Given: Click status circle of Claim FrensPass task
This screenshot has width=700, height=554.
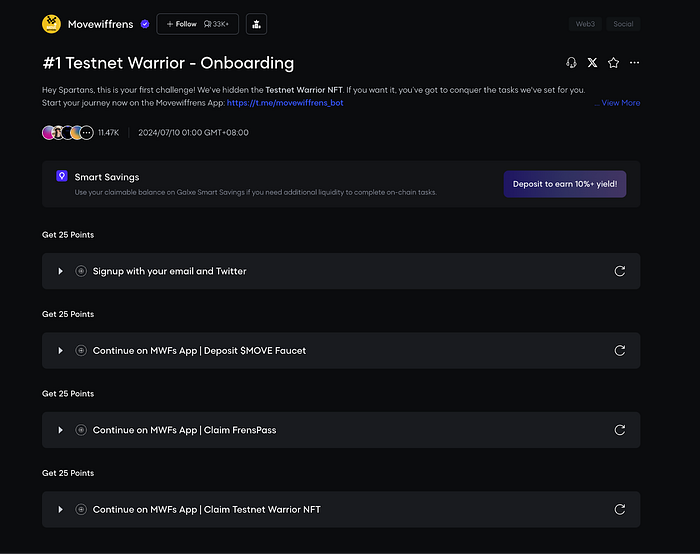Looking at the screenshot, I should (81, 430).
